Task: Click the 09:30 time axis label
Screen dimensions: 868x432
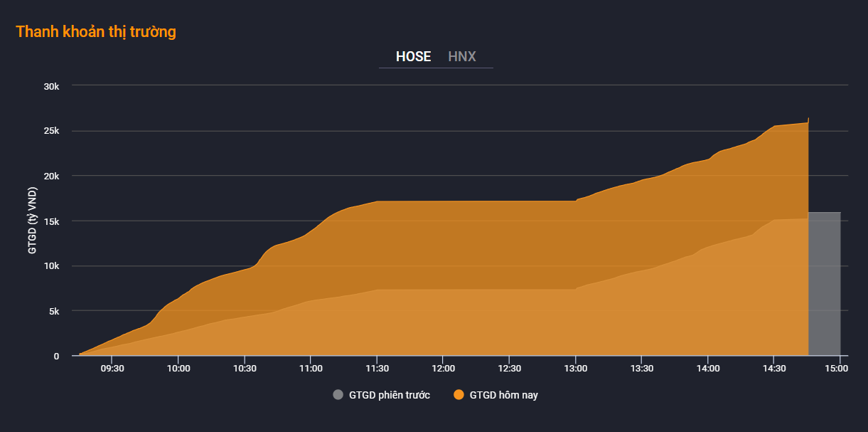Action: click(112, 369)
